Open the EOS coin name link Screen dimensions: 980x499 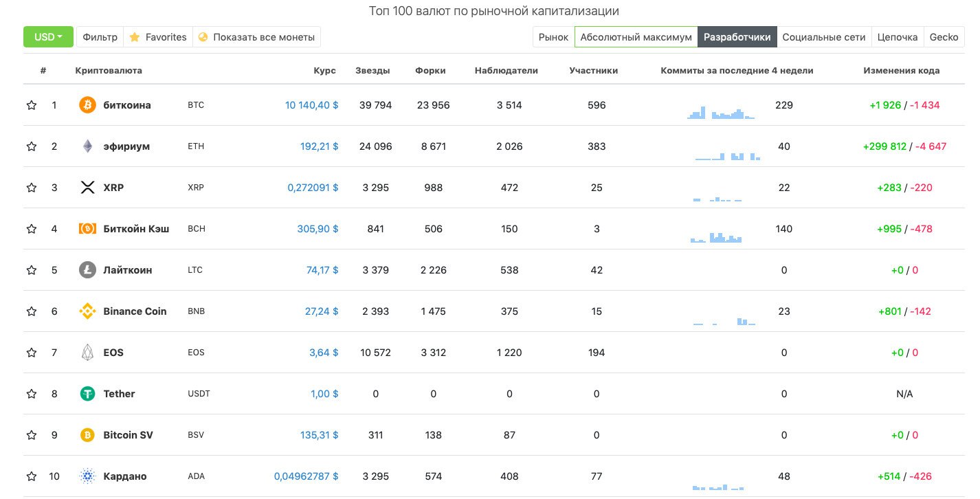[113, 353]
